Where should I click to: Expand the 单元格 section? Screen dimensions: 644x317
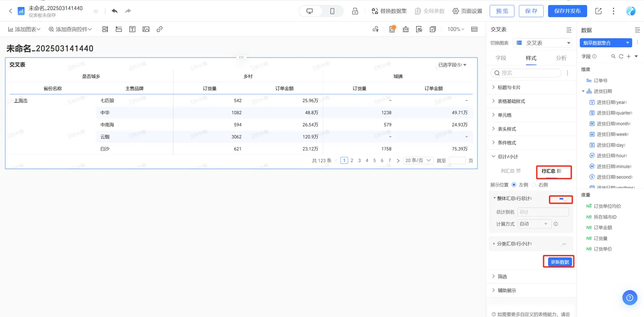click(x=531, y=115)
